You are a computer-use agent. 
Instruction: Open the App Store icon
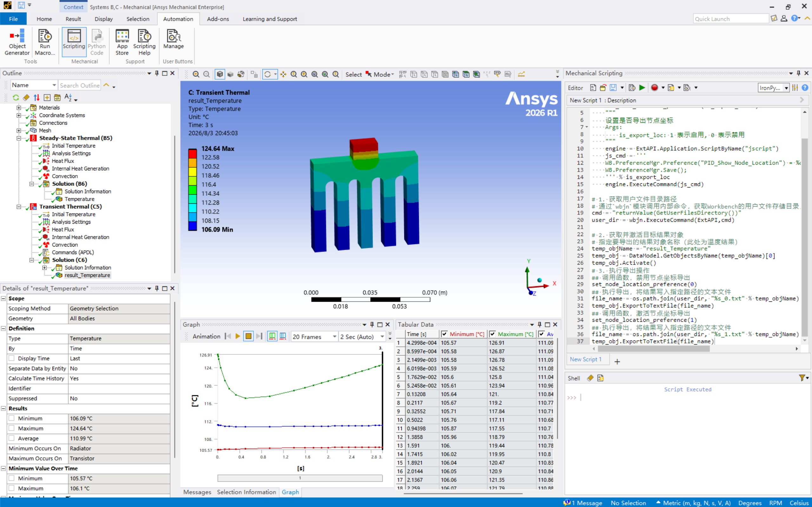coord(122,42)
